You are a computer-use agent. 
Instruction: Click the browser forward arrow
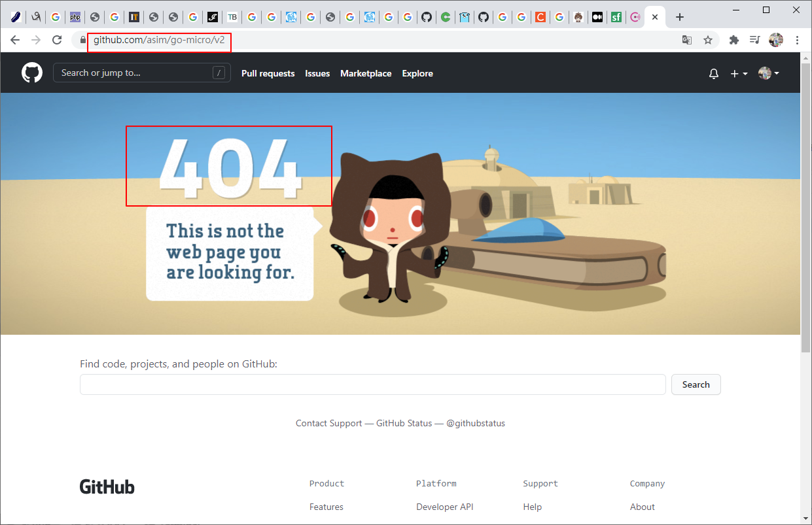pyautogui.click(x=36, y=40)
